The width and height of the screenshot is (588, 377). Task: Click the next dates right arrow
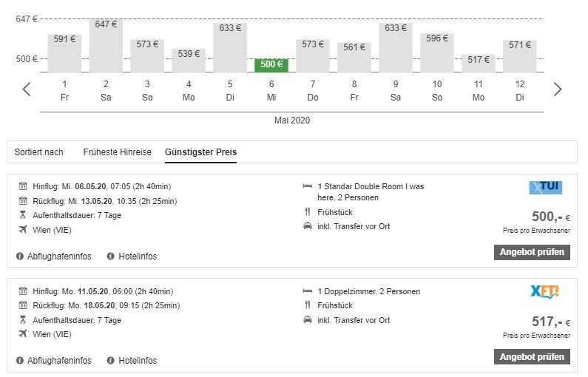point(558,89)
